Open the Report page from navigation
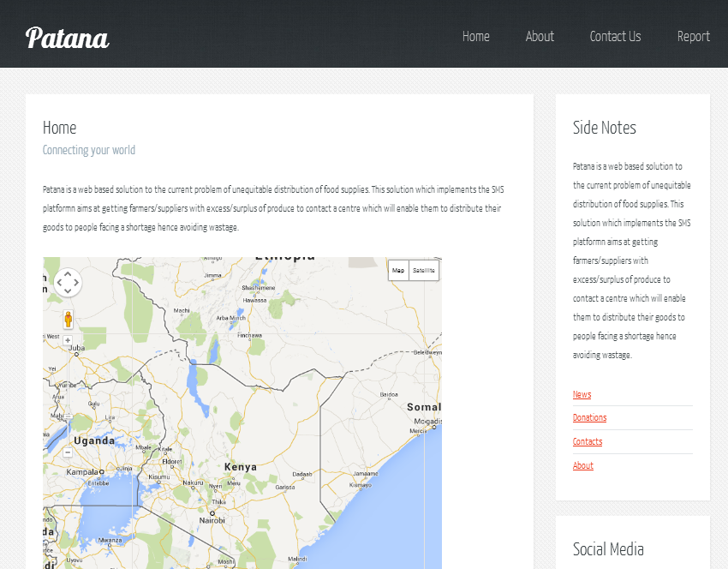 [693, 36]
